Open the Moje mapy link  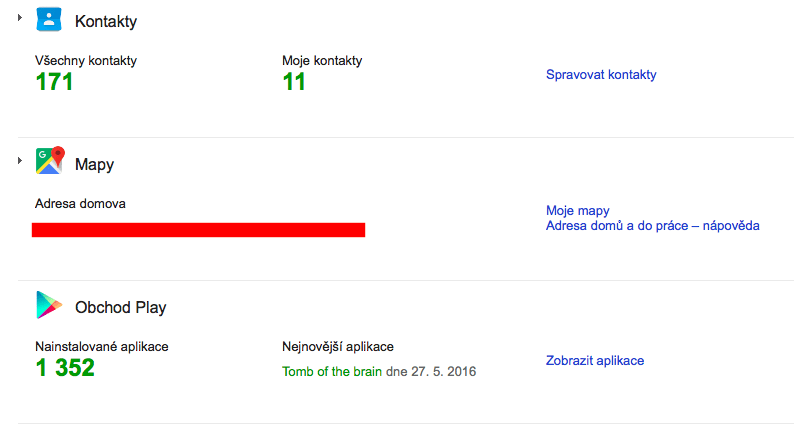pos(578,210)
